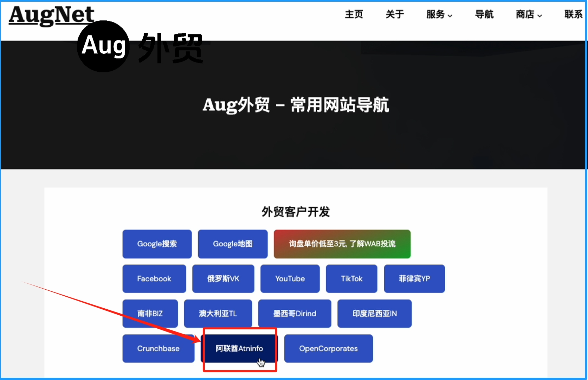
Task: Open the TikTok button
Action: click(351, 279)
